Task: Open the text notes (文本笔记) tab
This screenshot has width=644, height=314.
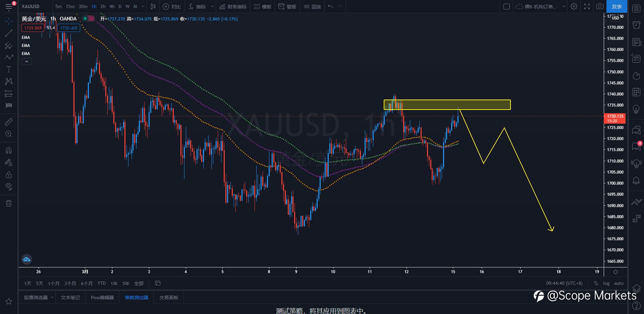Action: (70, 298)
